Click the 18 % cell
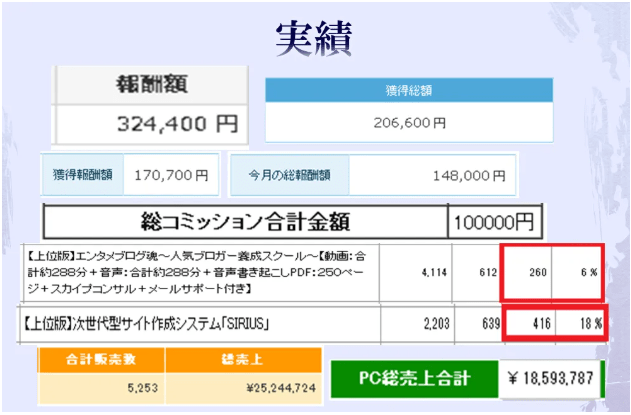 [591, 324]
